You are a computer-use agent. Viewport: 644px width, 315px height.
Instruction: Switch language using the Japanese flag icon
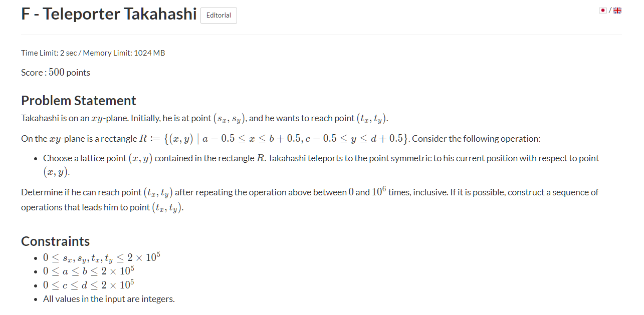[603, 11]
